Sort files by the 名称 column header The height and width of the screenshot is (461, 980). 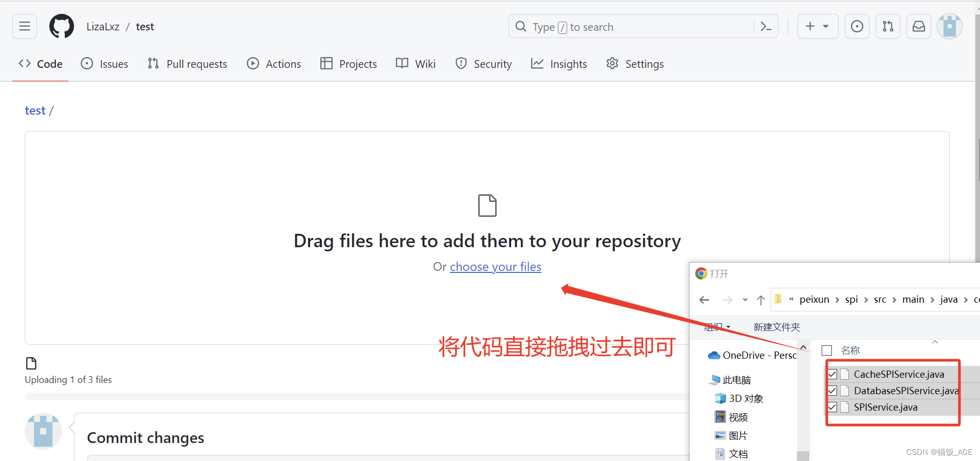pyautogui.click(x=850, y=350)
